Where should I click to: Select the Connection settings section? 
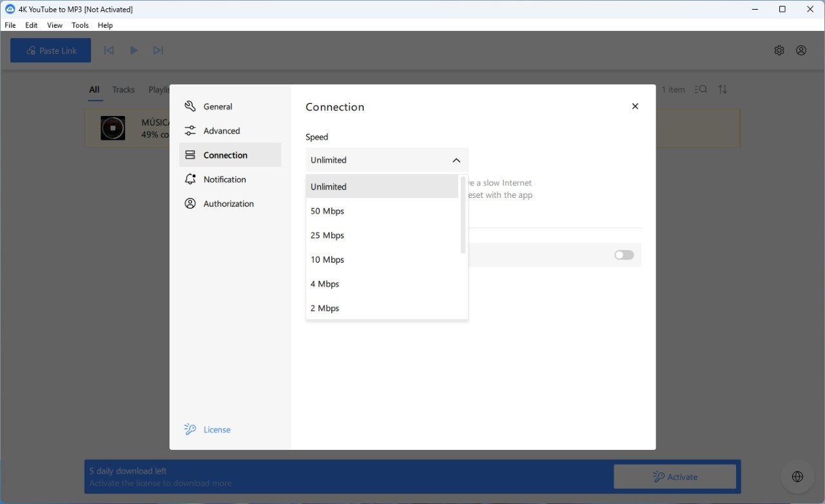pyautogui.click(x=230, y=155)
